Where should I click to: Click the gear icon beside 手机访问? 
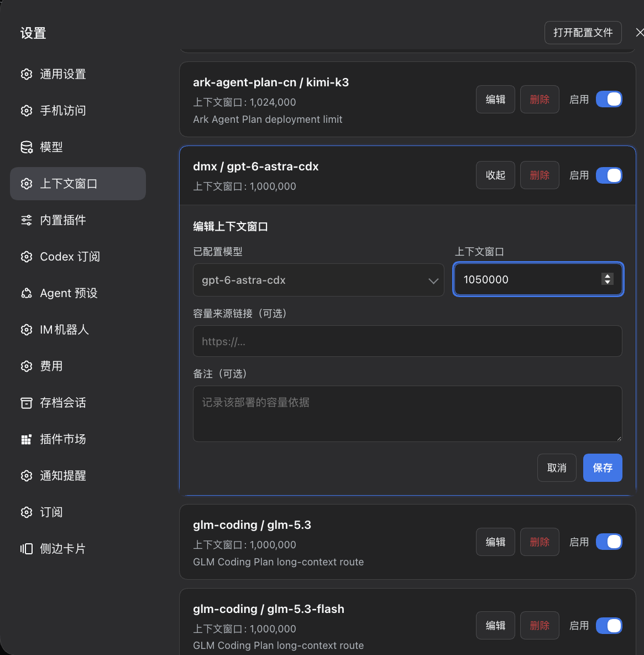[x=27, y=111]
